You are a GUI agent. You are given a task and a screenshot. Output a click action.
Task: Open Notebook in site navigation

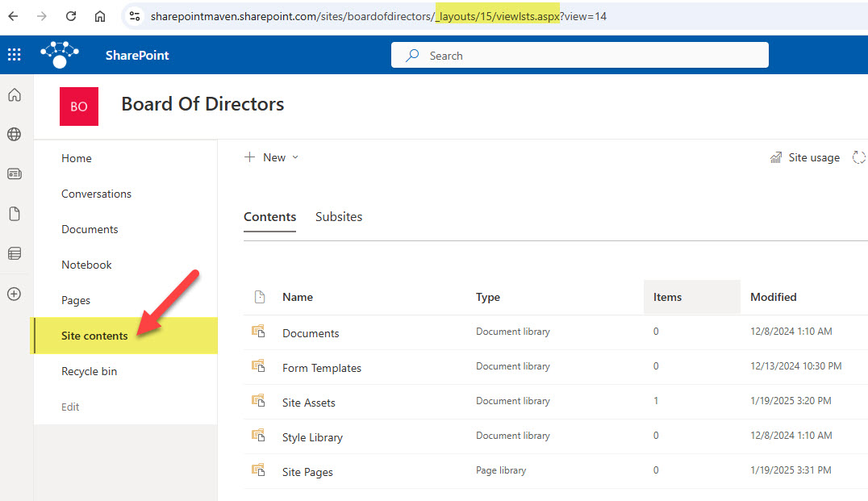[86, 265]
